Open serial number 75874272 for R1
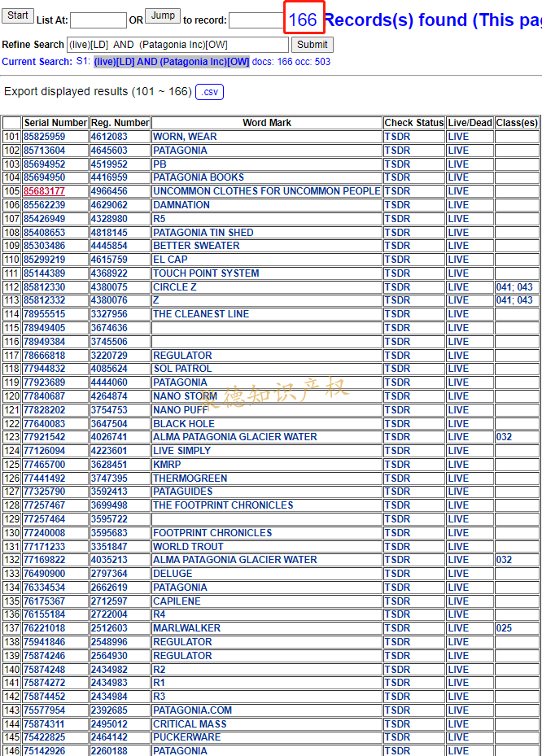The width and height of the screenshot is (542, 756). click(x=45, y=684)
